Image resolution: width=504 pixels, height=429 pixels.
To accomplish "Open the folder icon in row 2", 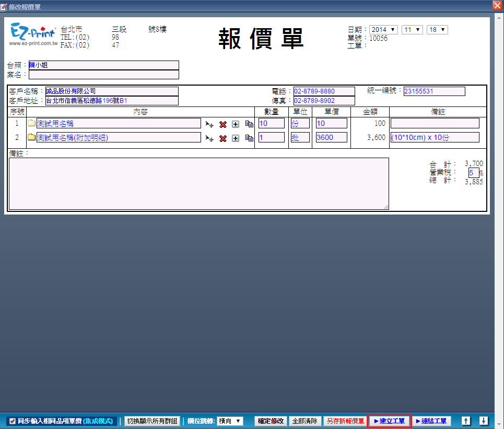I will [x=31, y=138].
